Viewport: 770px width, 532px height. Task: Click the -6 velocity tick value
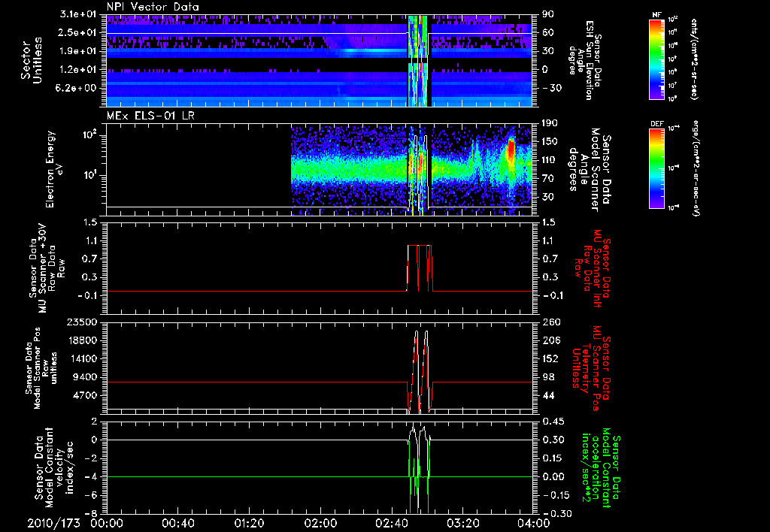[x=89, y=495]
